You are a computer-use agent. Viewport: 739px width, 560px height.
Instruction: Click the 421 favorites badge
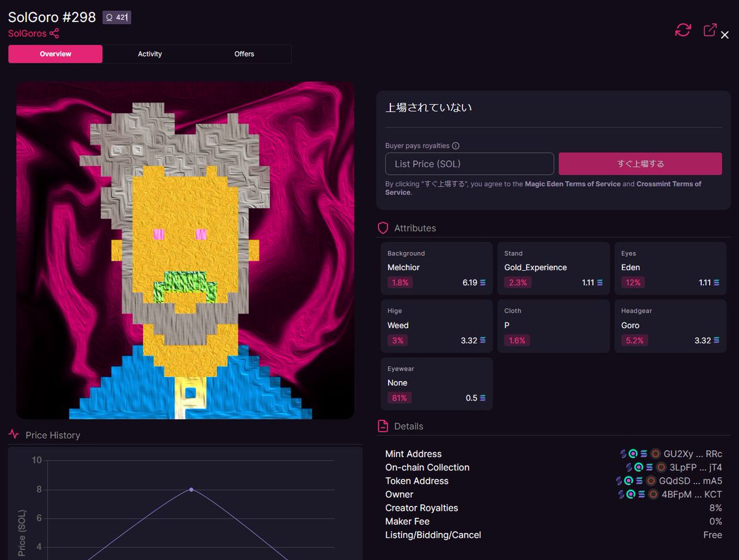coord(116,17)
